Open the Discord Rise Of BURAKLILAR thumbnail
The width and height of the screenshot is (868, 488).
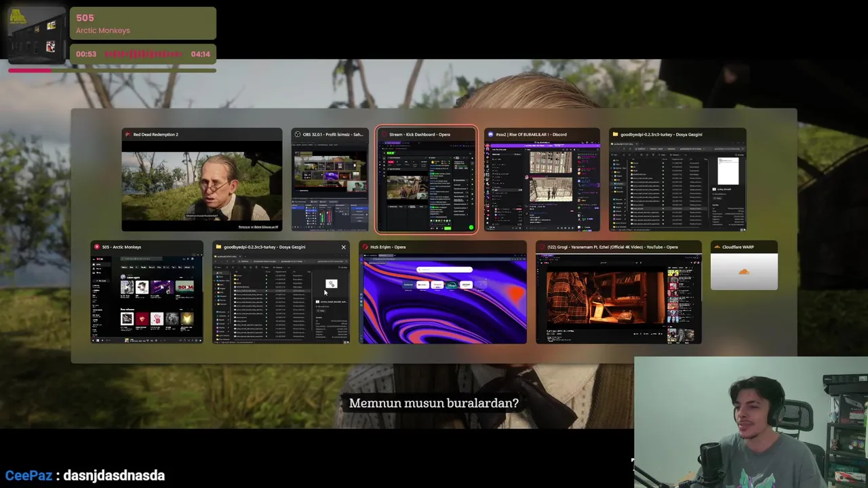click(x=542, y=186)
